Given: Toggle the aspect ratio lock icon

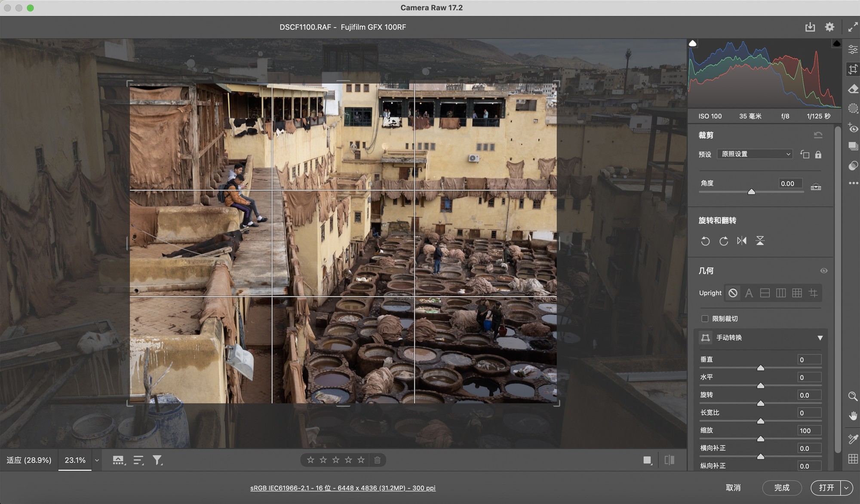Looking at the screenshot, I should (x=818, y=154).
